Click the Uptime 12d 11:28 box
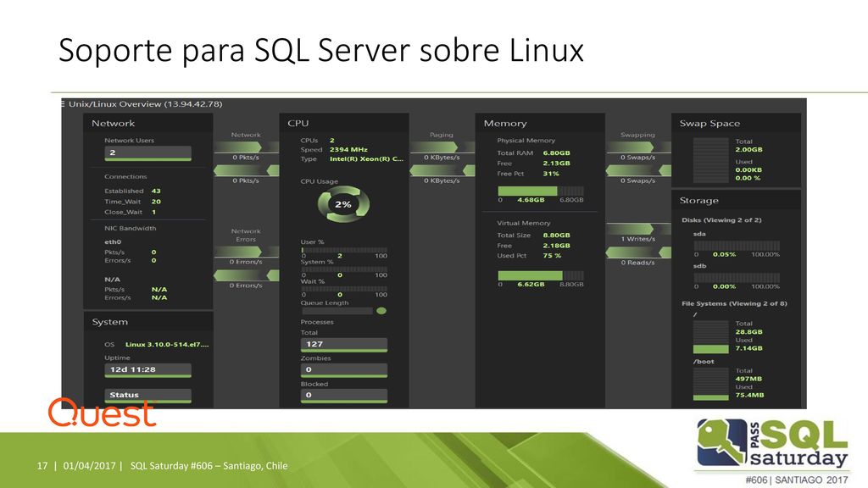868x488 pixels. [x=147, y=369]
